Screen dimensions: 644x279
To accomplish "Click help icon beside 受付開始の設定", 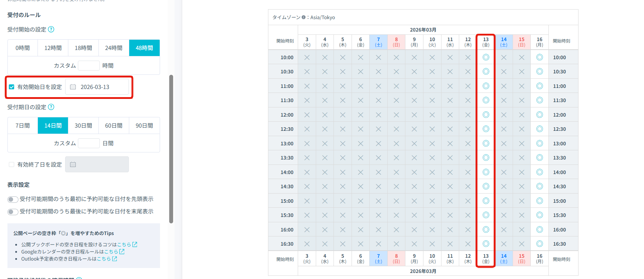I will point(51,29).
